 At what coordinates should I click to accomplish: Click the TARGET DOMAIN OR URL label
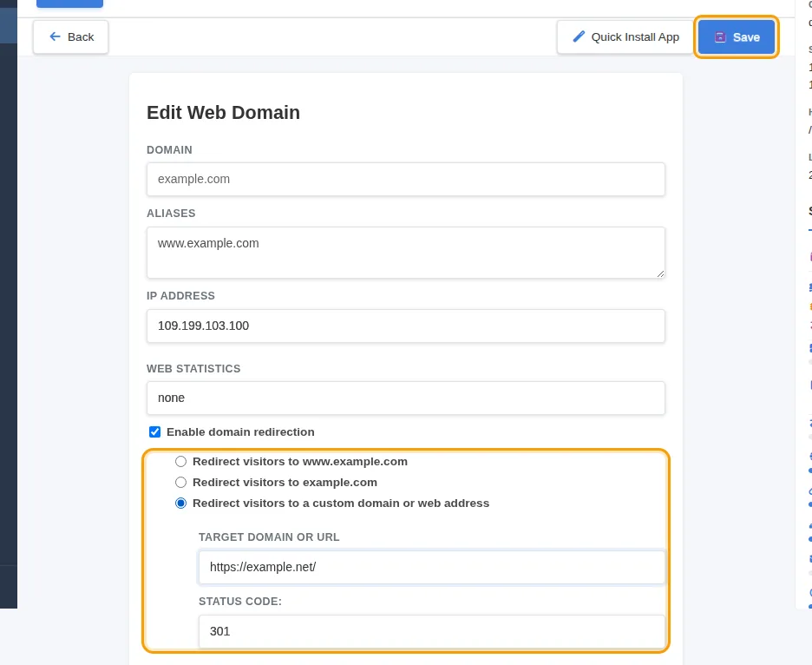[x=269, y=537]
